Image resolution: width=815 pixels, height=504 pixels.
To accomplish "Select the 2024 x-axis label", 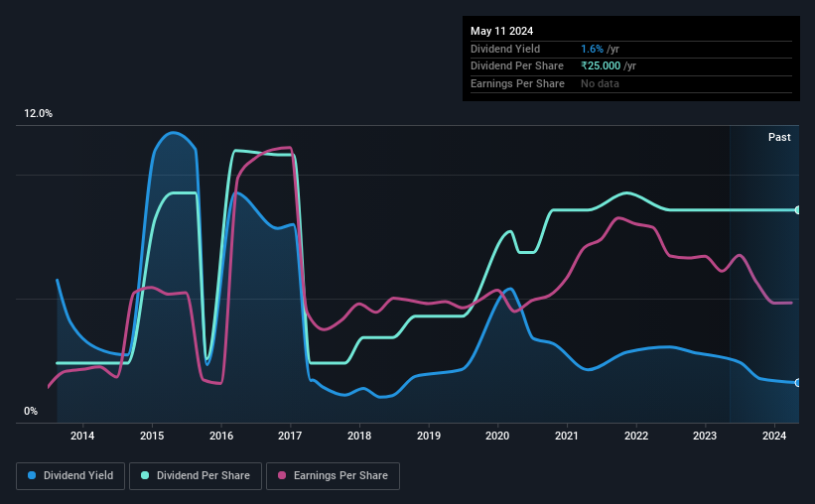I will (x=774, y=436).
